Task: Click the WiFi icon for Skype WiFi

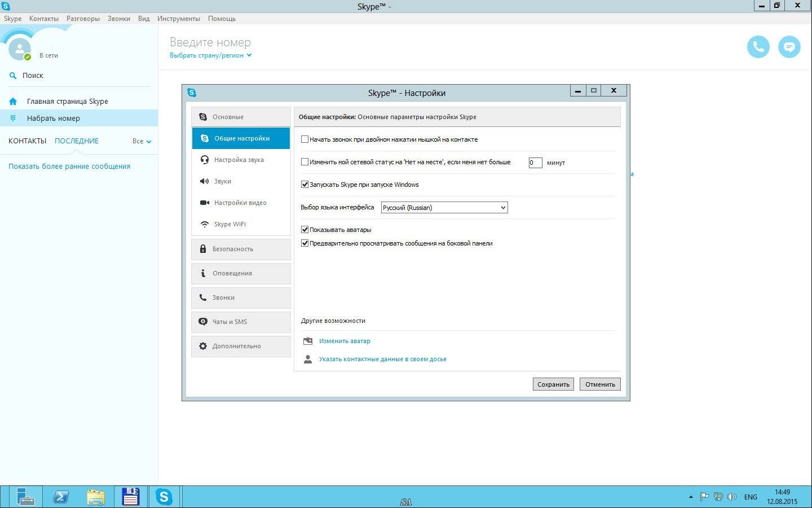Action: tap(205, 224)
